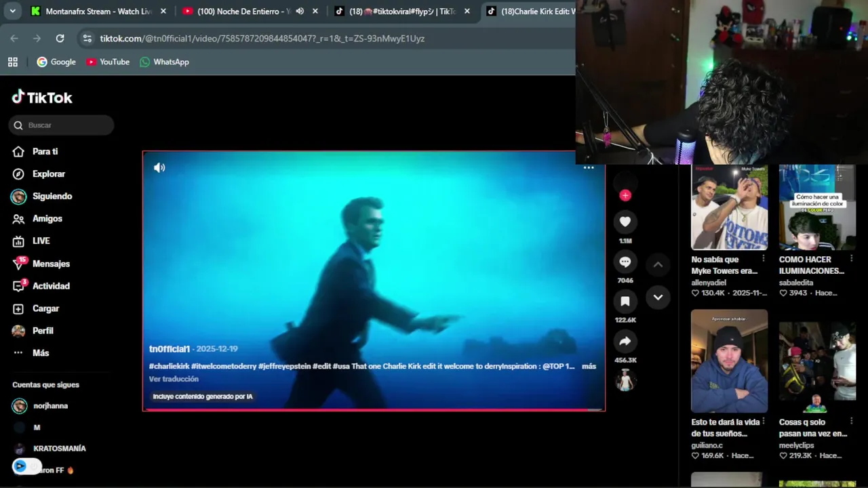This screenshot has width=868, height=488.
Task: Open the WhatsApp bookmark
Action: pos(164,62)
